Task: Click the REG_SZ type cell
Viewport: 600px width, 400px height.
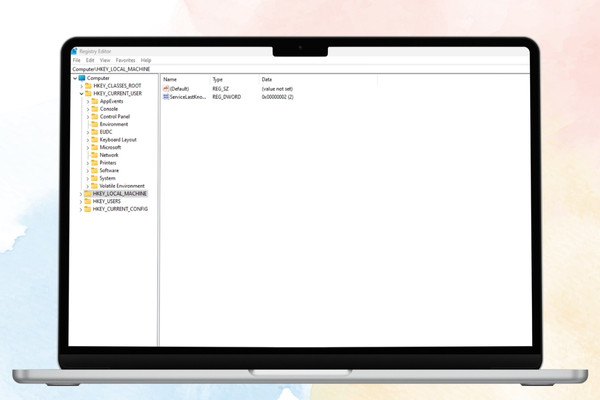Action: 220,89
